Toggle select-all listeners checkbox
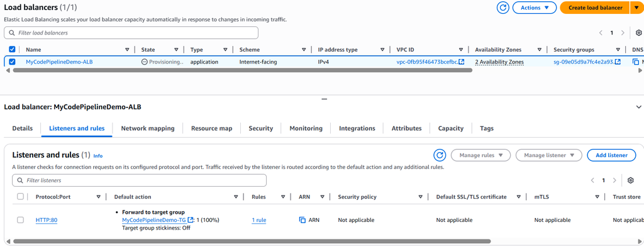The image size is (644, 247). pyautogui.click(x=21, y=197)
